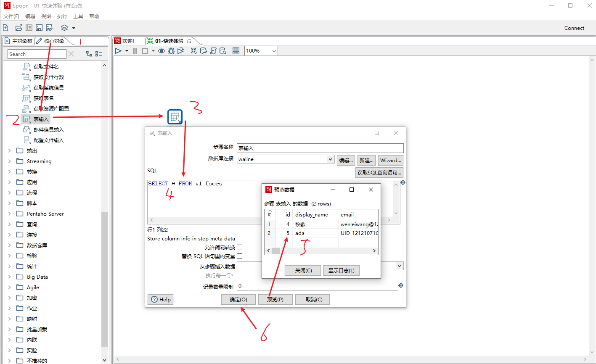Click the Preview eye icon in canvas toolbar
596x364 pixels.
click(x=161, y=51)
